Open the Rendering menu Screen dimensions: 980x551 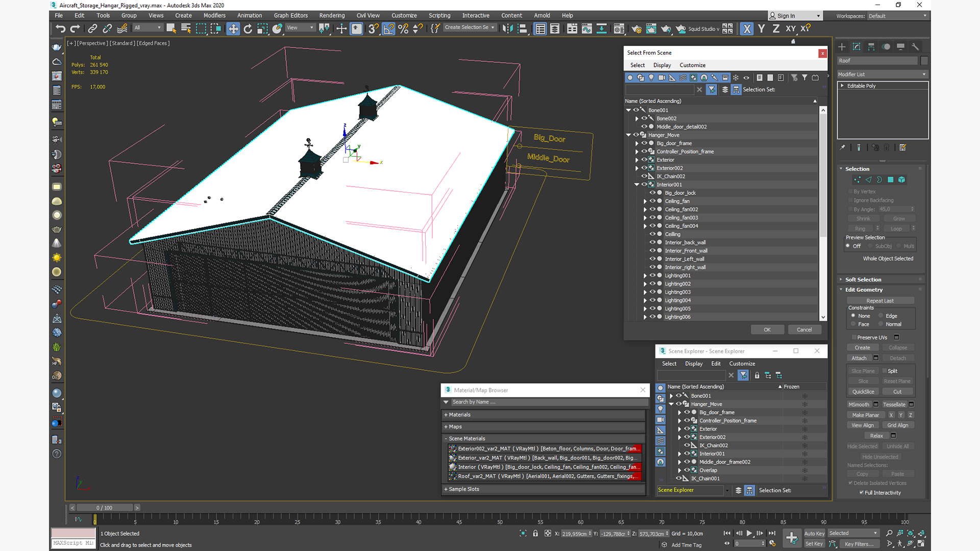[332, 15]
